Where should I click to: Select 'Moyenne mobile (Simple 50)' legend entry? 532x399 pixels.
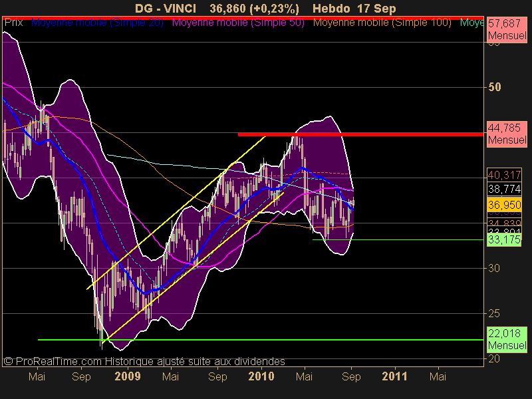pyautogui.click(x=238, y=23)
